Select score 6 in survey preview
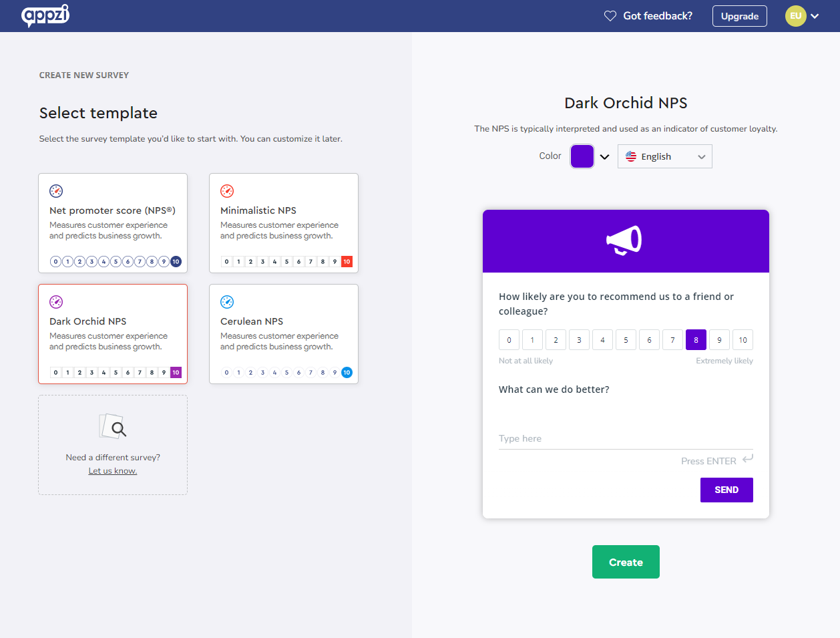The height and width of the screenshot is (638, 840). 649,340
